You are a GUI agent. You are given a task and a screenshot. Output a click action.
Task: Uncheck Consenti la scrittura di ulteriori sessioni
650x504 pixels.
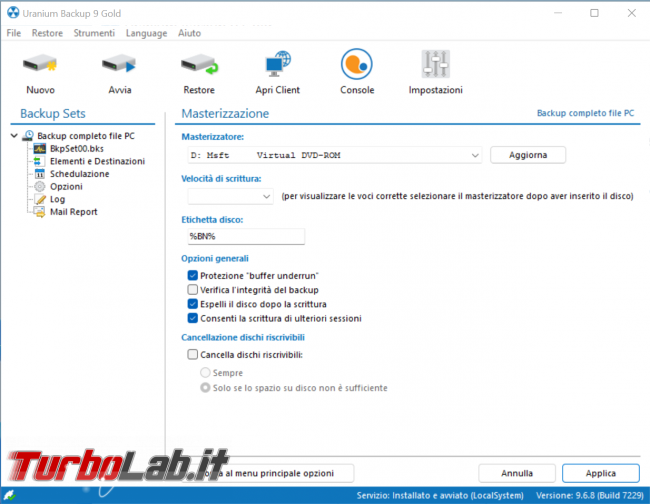tap(192, 318)
